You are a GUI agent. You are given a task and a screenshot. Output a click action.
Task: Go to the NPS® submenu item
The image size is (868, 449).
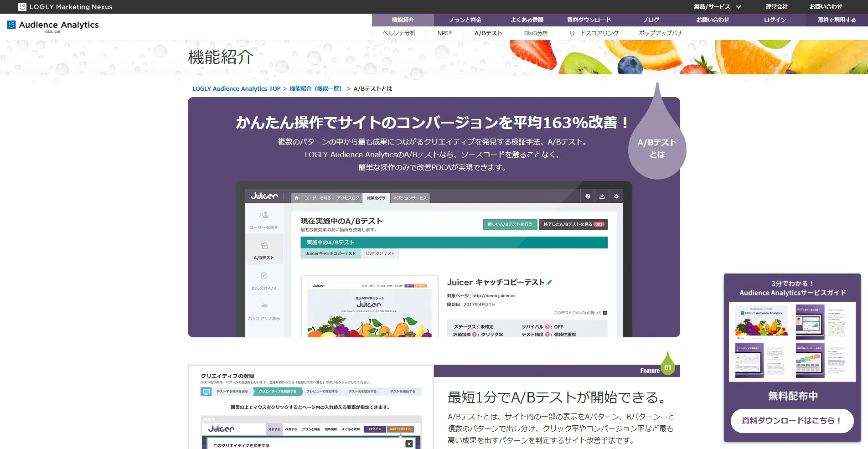(444, 33)
